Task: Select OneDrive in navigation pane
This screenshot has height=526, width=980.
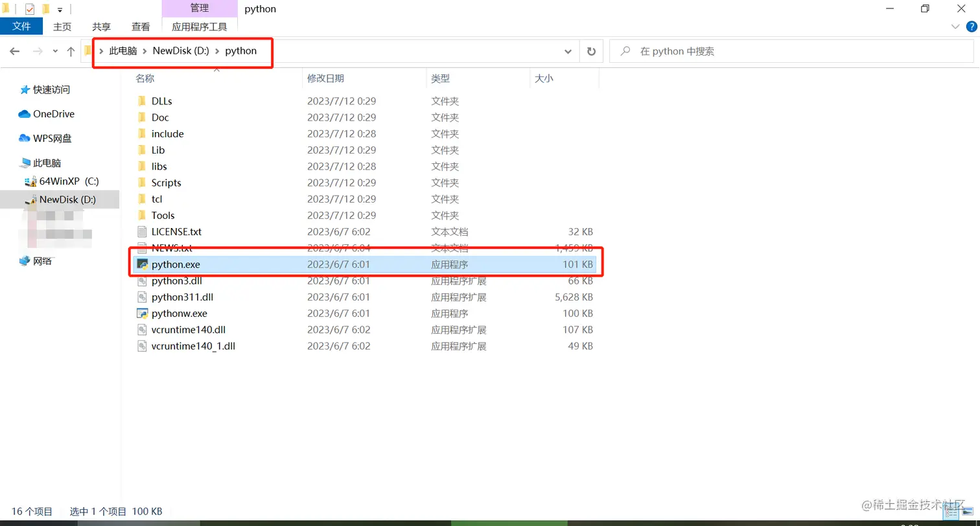Action: pyautogui.click(x=54, y=114)
